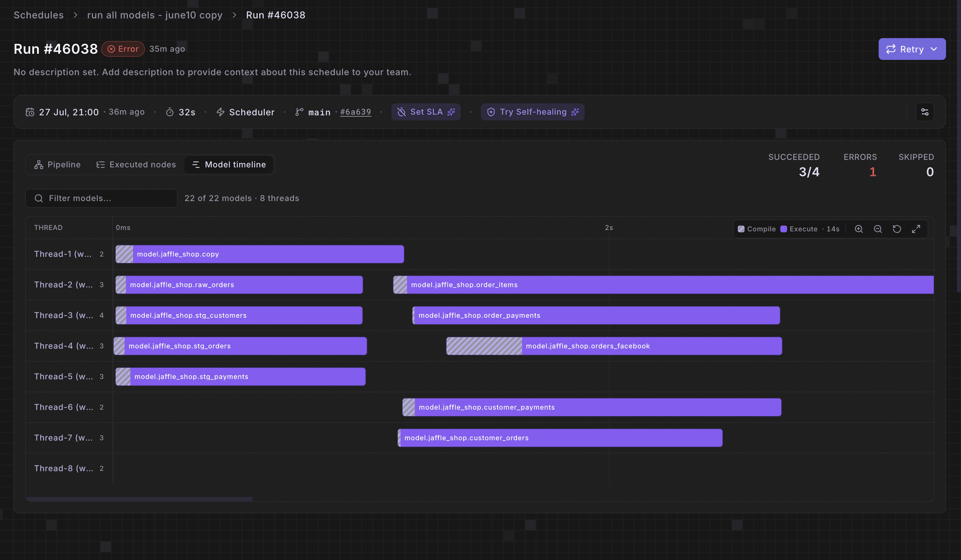Open the #6a639 commit link
The image size is (961, 560).
tap(355, 112)
